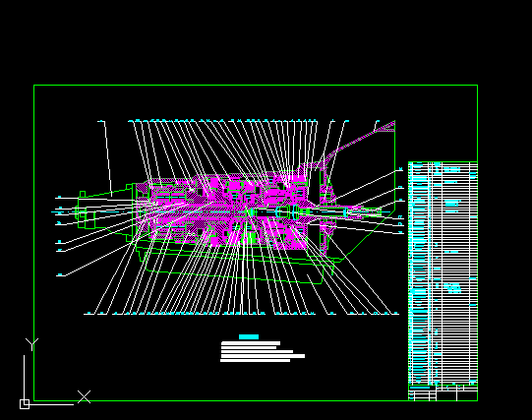This screenshot has width=532, height=420.
Task: Select the white technical notes text block
Action: (x=263, y=352)
